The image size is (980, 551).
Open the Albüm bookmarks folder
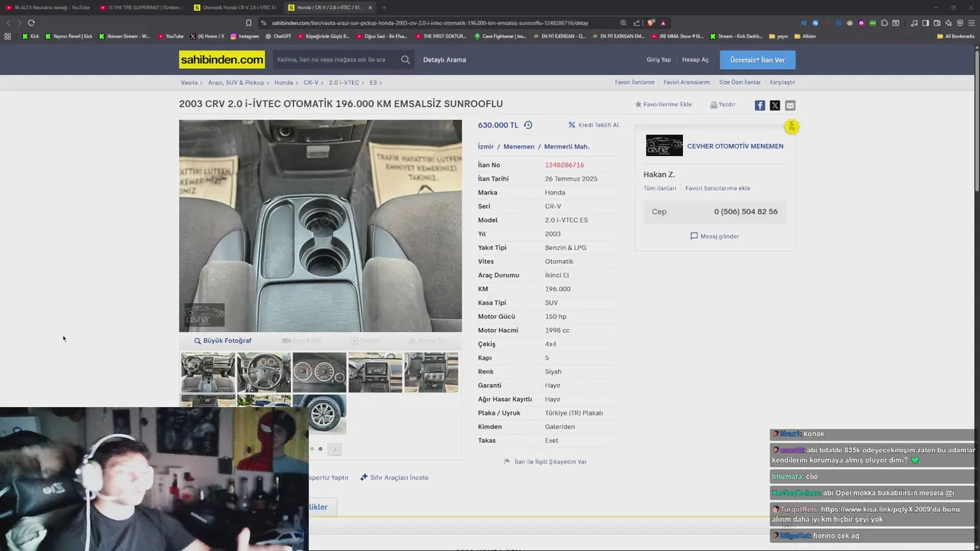(805, 36)
